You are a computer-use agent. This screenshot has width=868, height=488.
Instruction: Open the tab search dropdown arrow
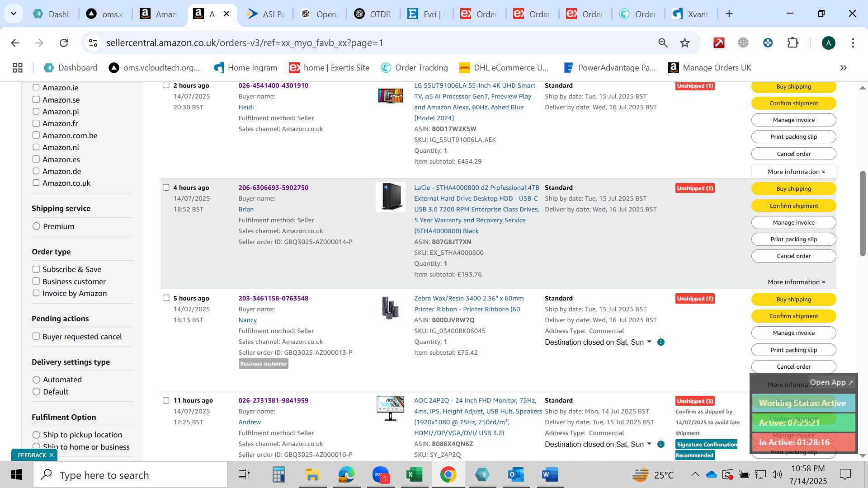point(14,14)
